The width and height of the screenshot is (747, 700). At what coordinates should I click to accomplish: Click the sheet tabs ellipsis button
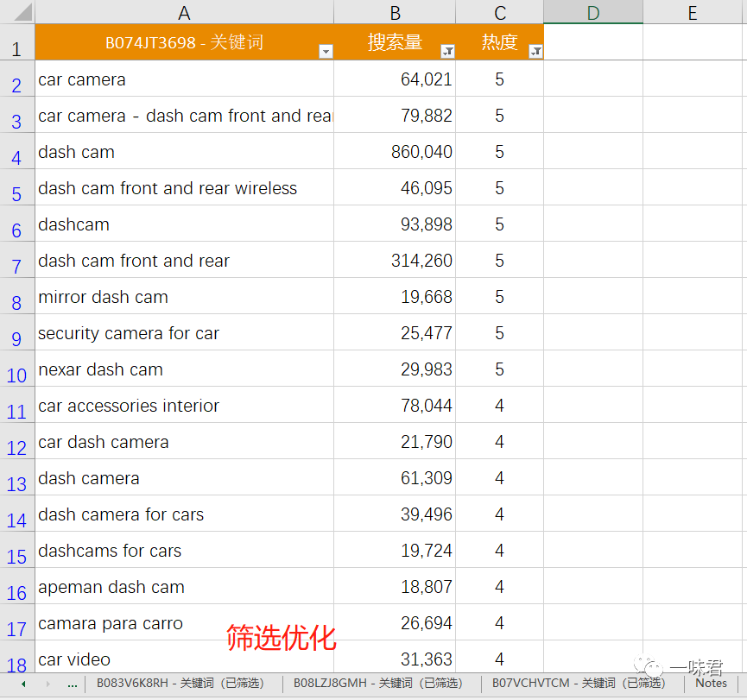pos(73,684)
